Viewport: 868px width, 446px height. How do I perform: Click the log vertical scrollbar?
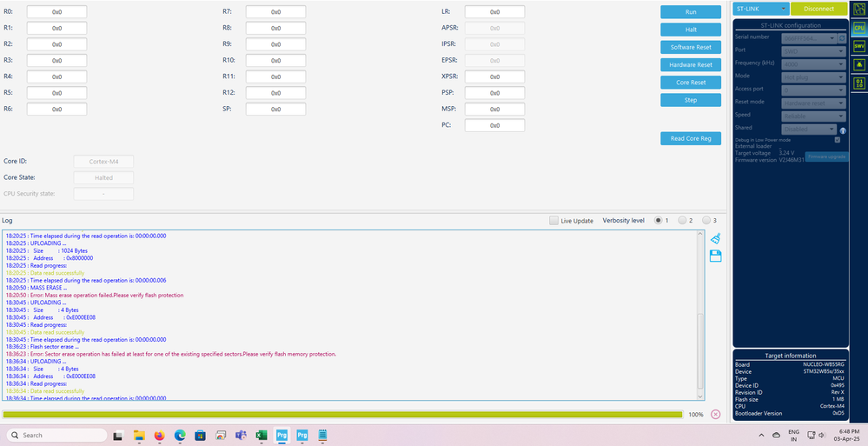(700, 351)
